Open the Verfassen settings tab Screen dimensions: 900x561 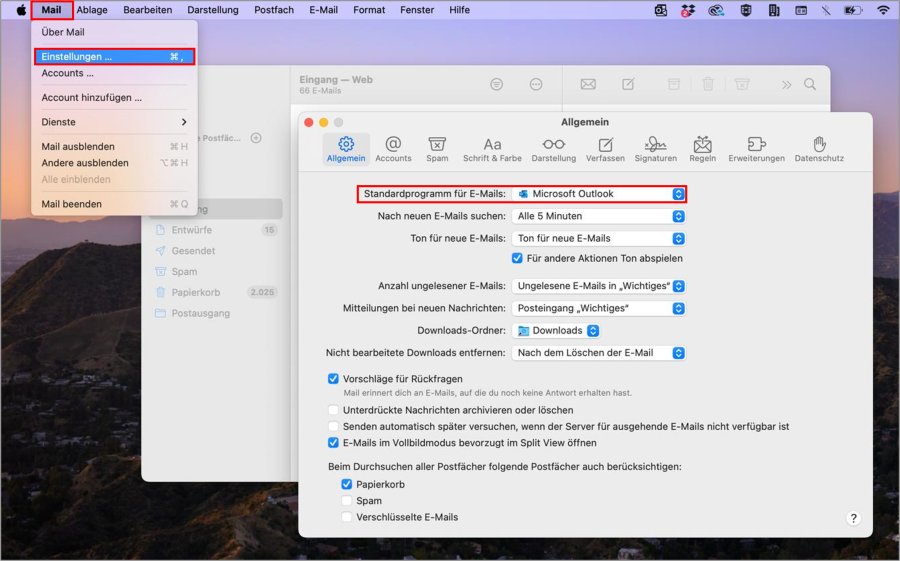(605, 149)
